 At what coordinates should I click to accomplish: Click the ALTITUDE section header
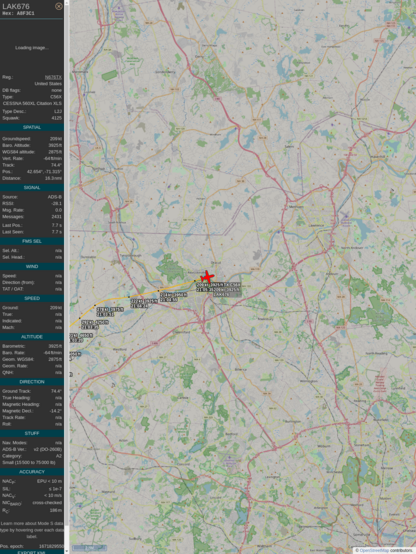[32, 337]
